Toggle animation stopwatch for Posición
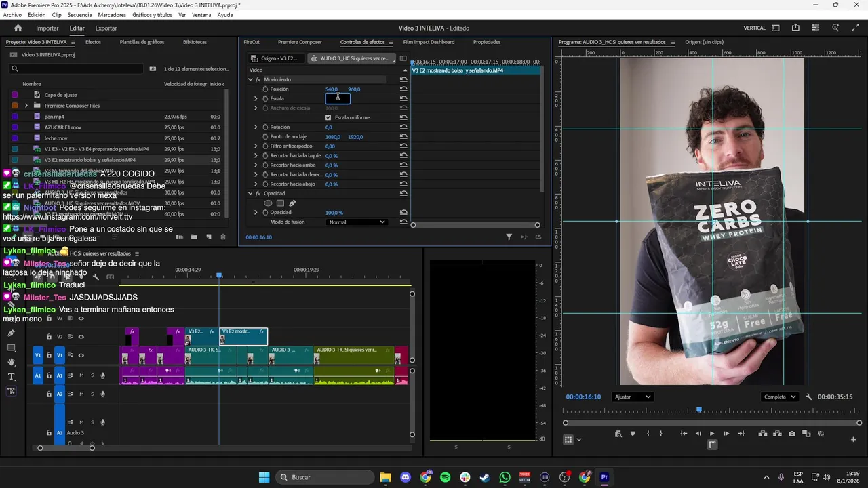868x488 pixels. [x=265, y=89]
